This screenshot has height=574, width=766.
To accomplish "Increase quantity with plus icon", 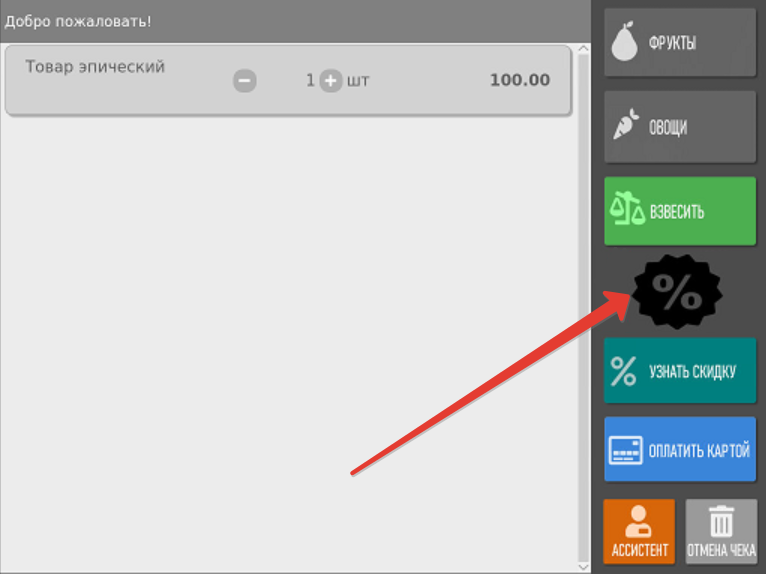I will click(331, 81).
